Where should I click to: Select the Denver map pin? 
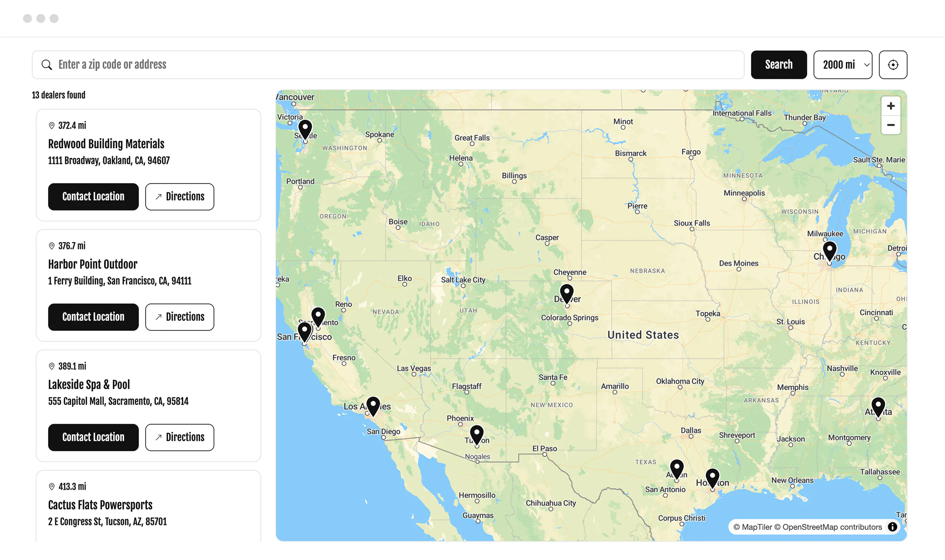567,294
